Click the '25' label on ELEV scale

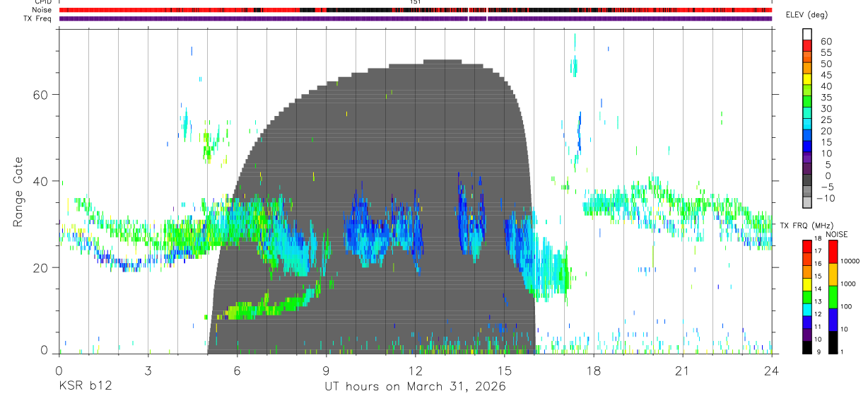coord(826,120)
